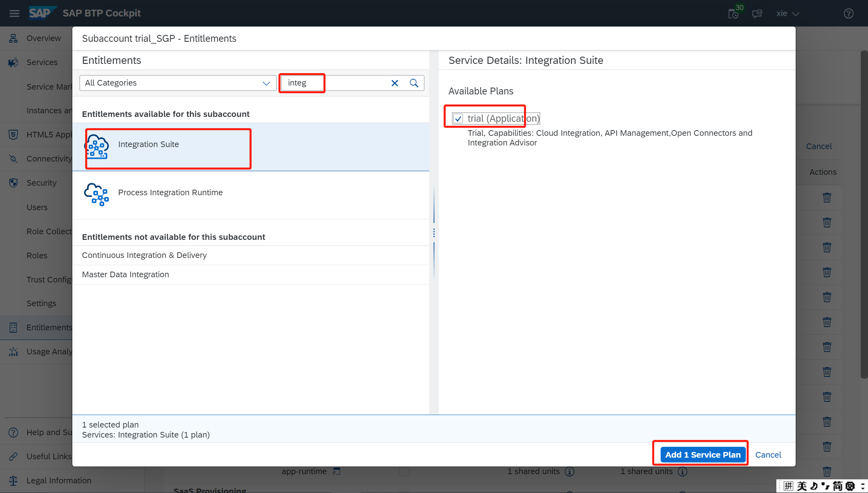
Task: Click the app-runtime plan icon
Action: coord(337,471)
